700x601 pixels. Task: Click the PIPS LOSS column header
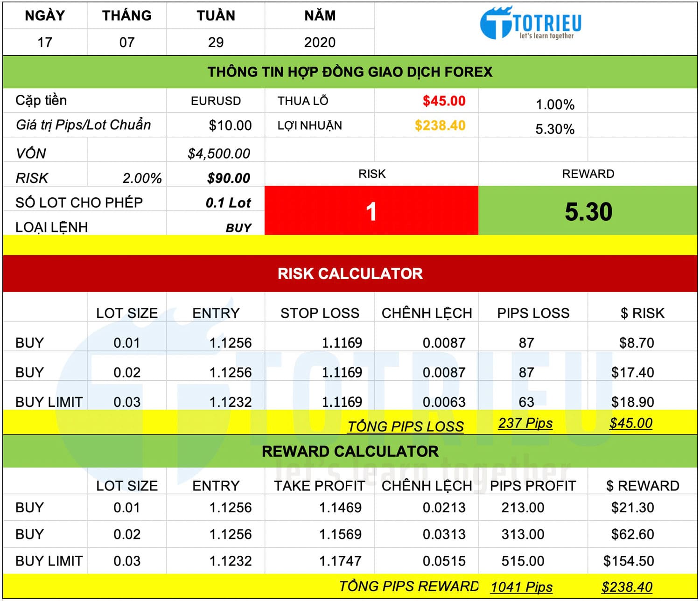click(x=533, y=313)
